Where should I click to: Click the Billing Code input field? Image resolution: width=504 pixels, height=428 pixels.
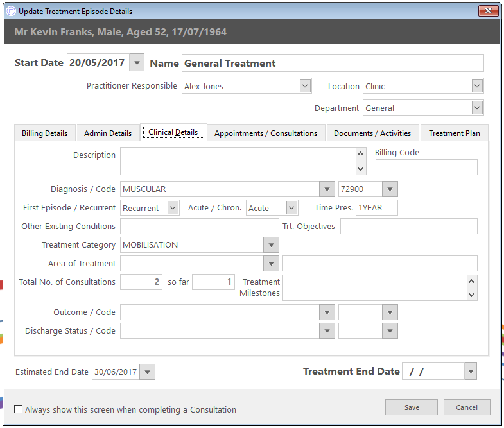click(x=426, y=167)
